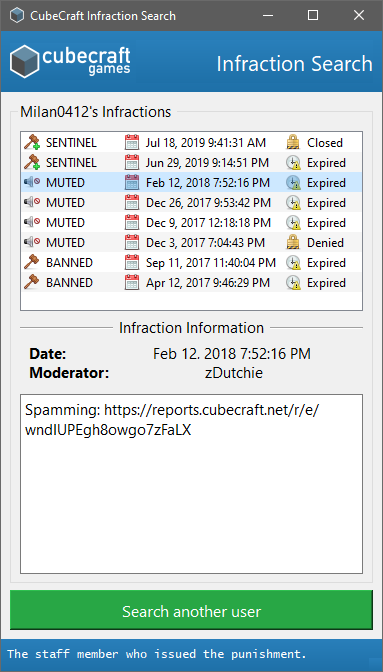Click the gavel icon on Sep 11 BANNED row
383x672 pixels.
[x=32, y=262]
